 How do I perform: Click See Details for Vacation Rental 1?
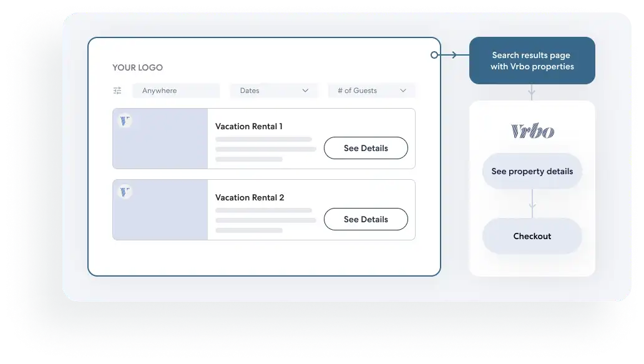[366, 148]
